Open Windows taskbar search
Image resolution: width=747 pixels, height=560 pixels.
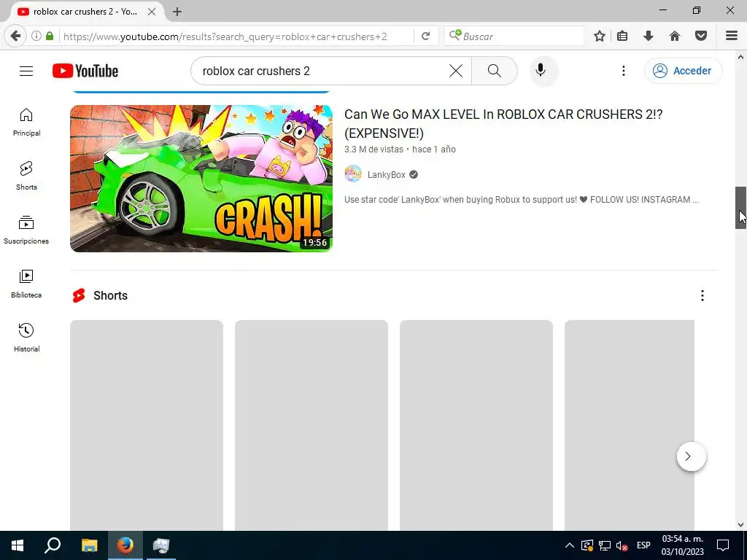click(53, 545)
